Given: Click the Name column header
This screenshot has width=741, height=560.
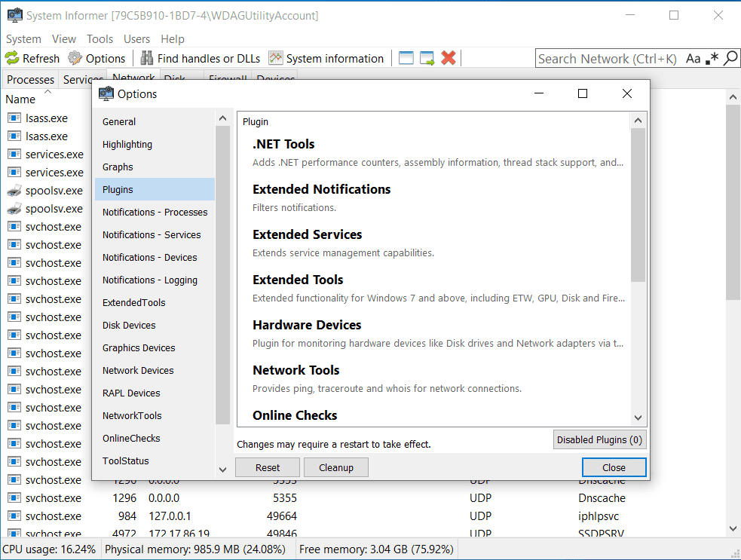Looking at the screenshot, I should click(x=20, y=99).
